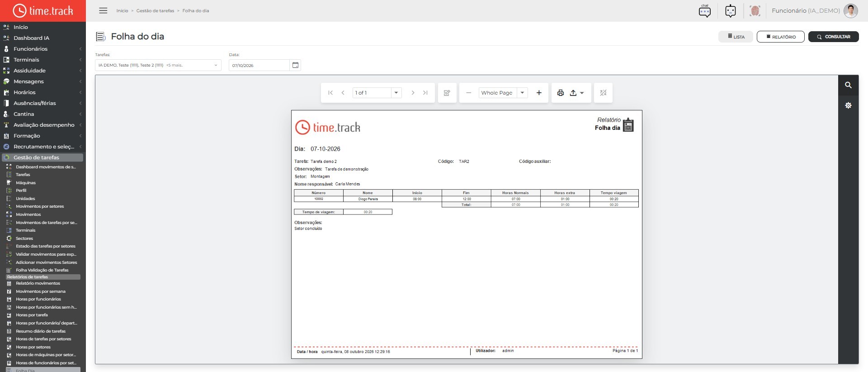
Task: Open Início breadcrumb link
Action: (122, 10)
